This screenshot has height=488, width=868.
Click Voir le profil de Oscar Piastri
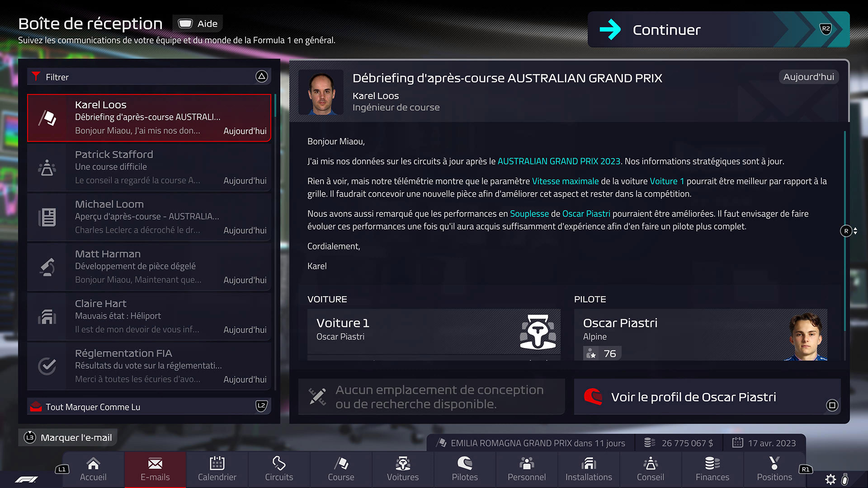click(707, 397)
